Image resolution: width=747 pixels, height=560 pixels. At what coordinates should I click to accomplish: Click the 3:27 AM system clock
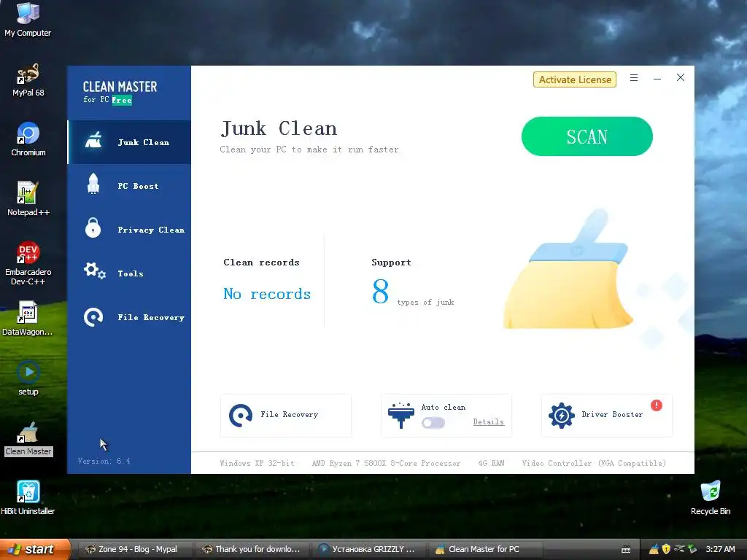coord(720,549)
